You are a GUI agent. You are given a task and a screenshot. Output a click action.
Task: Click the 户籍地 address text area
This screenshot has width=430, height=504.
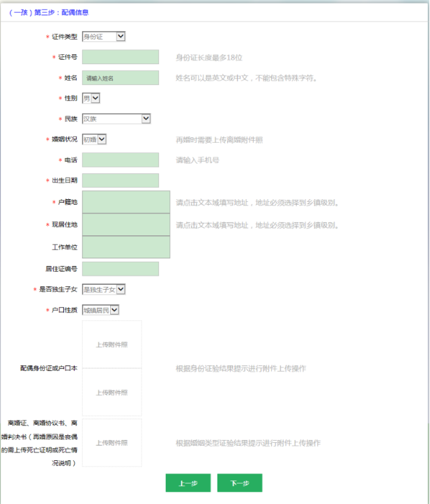(x=125, y=202)
